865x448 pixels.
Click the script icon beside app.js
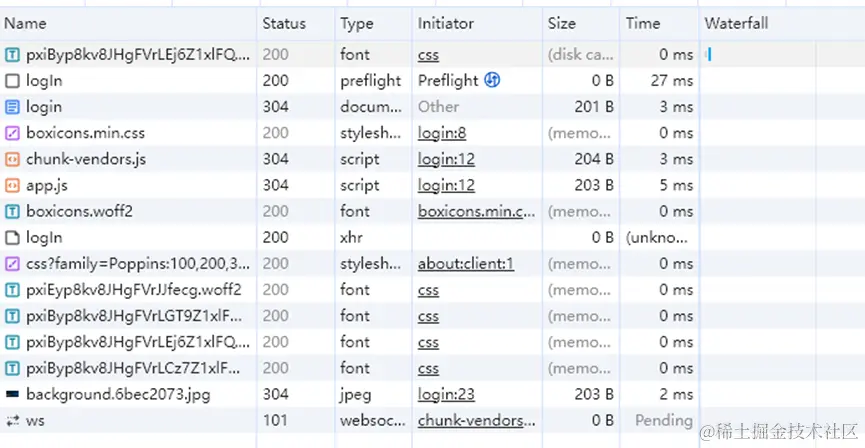pyautogui.click(x=12, y=185)
